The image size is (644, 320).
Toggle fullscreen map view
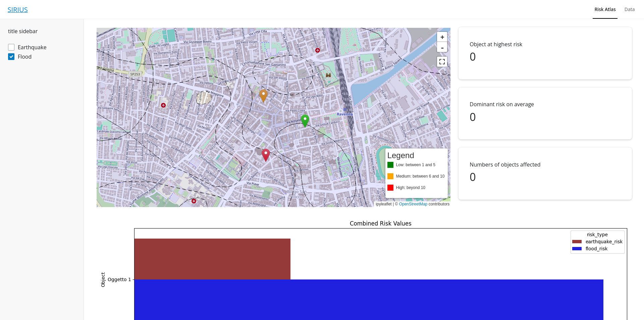pos(442,62)
